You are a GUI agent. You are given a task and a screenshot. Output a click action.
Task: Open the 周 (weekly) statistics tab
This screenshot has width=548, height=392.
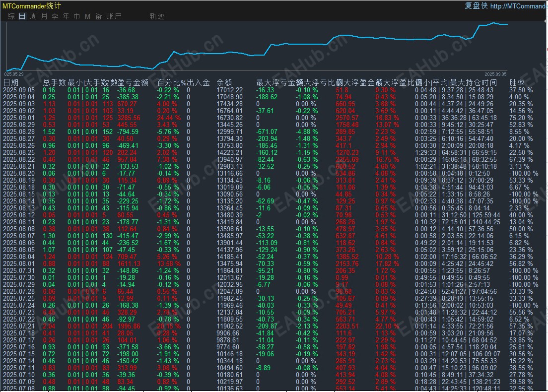[x=33, y=16]
